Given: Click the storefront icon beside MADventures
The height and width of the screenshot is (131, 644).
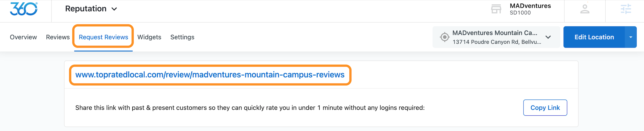Looking at the screenshot, I should click(496, 9).
